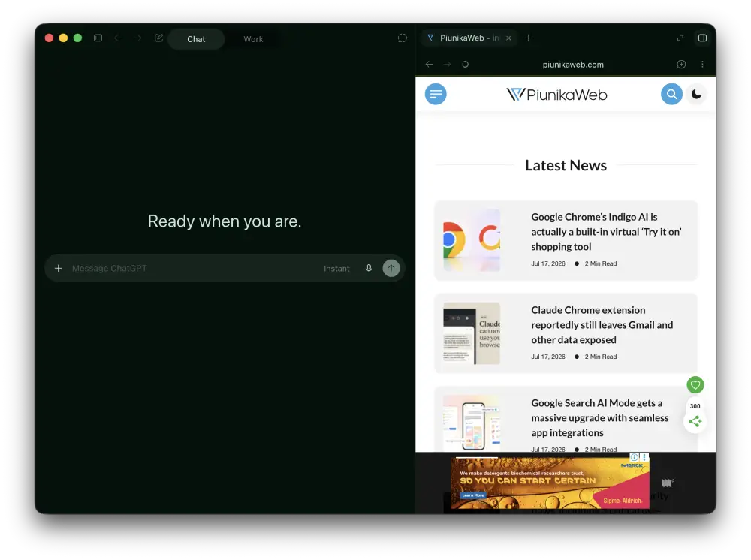Open Google Search AI Mode article
The width and height of the screenshot is (751, 560).
(599, 417)
